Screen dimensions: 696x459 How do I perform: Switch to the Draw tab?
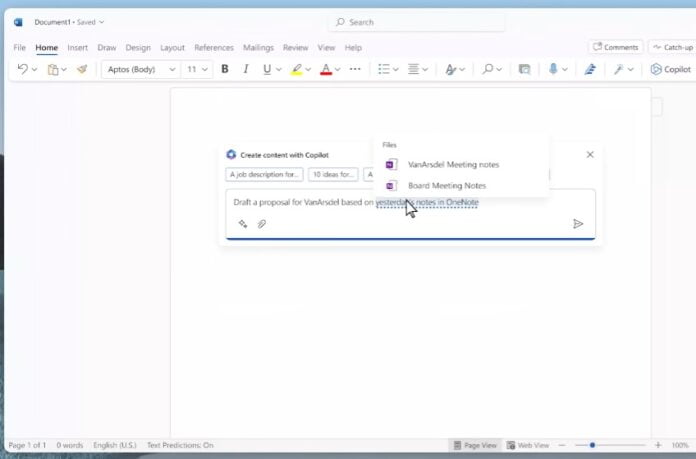(x=107, y=47)
